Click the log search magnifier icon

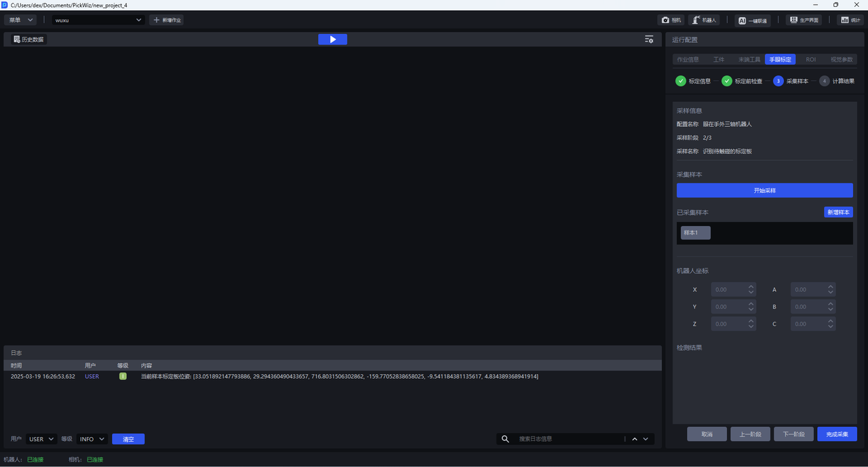pos(505,439)
